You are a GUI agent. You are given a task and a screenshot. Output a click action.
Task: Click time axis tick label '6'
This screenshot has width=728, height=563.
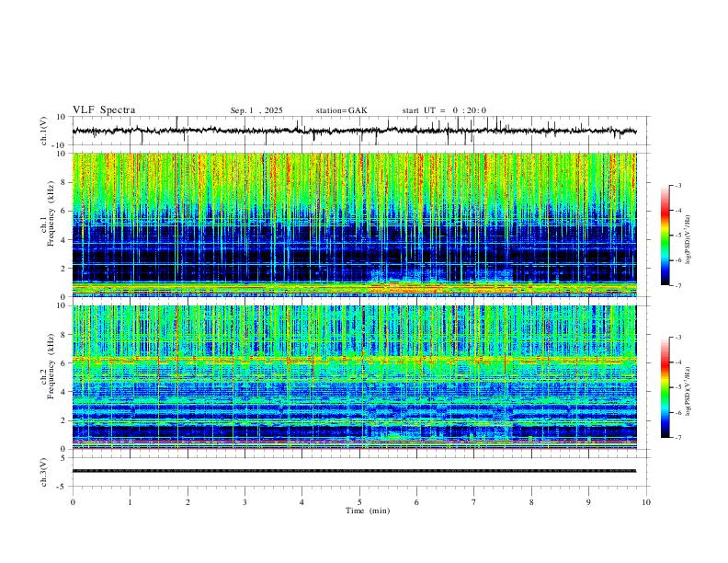417,502
